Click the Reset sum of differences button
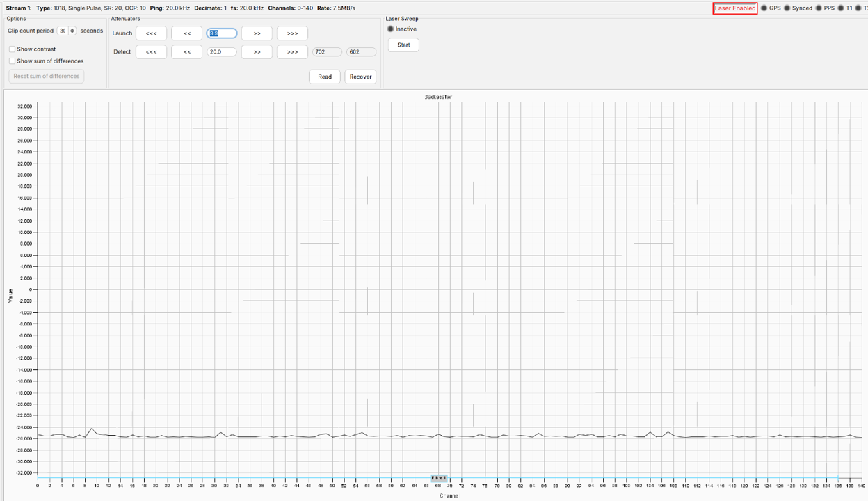 tap(47, 77)
